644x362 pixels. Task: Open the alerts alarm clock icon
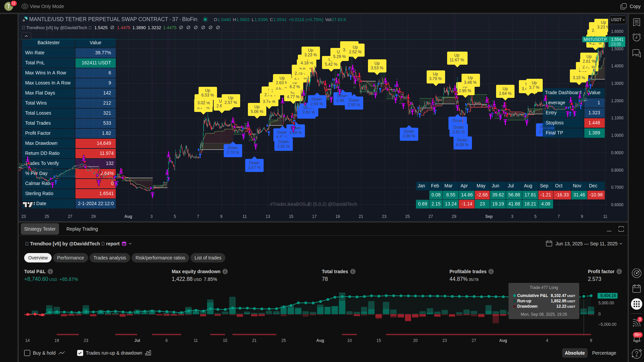[x=636, y=37]
